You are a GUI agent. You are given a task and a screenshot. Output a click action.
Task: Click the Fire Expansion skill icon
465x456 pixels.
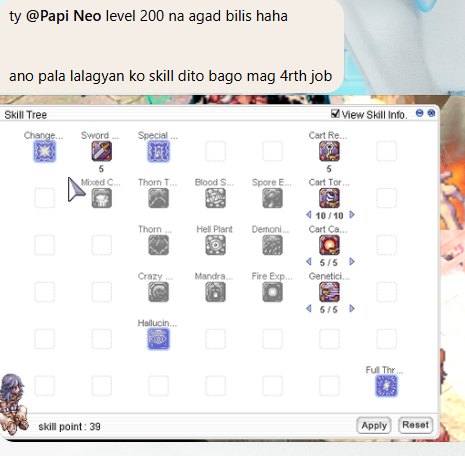pyautogui.click(x=272, y=292)
